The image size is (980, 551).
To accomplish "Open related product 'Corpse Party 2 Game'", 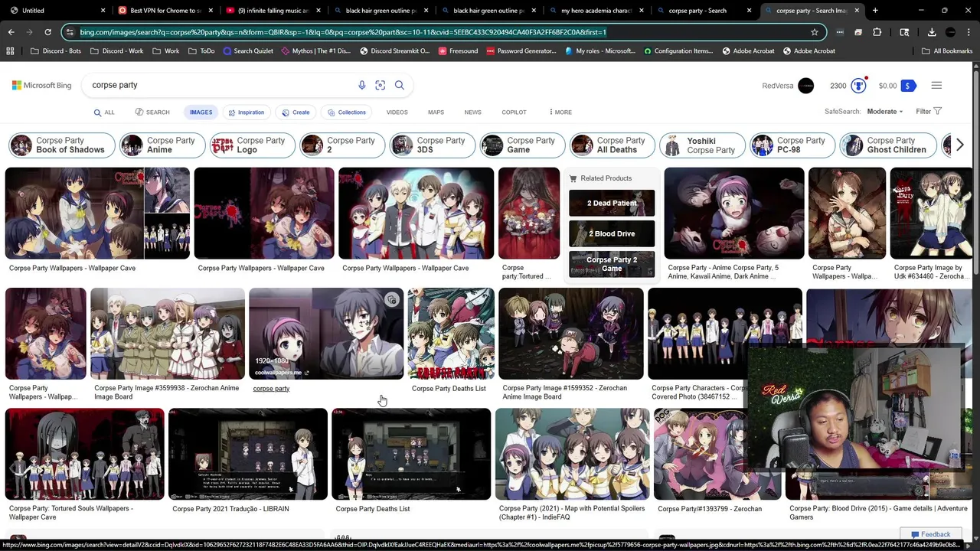I will tap(612, 264).
